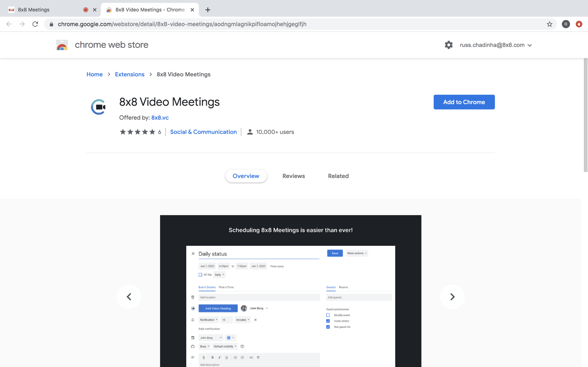Expand the russ.chadinha@8x8.com account dropdown
This screenshot has width=588, height=367.
[529, 45]
